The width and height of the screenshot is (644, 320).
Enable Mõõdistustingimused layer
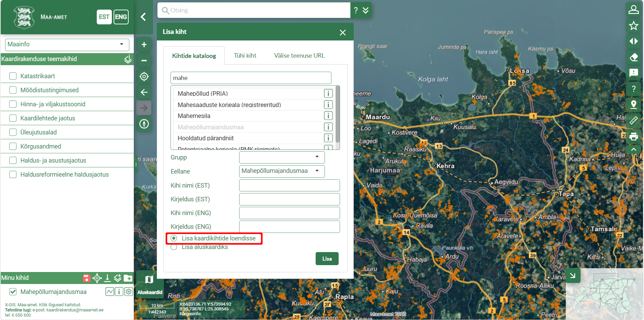[x=13, y=90]
